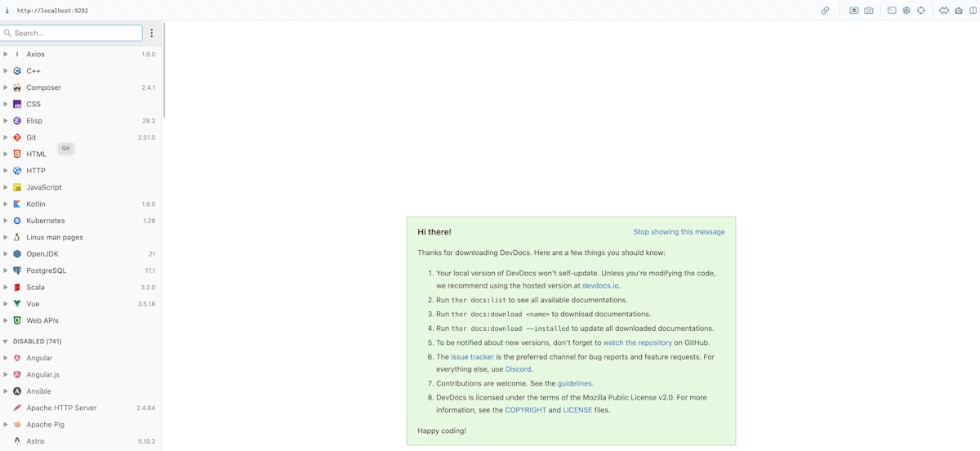The image size is (980, 451).
Task: Click the solid gray camera icon
Action: (x=959, y=11)
